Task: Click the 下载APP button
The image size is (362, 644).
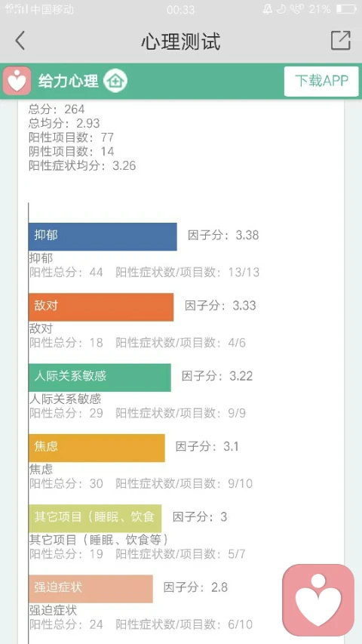Action: point(321,82)
